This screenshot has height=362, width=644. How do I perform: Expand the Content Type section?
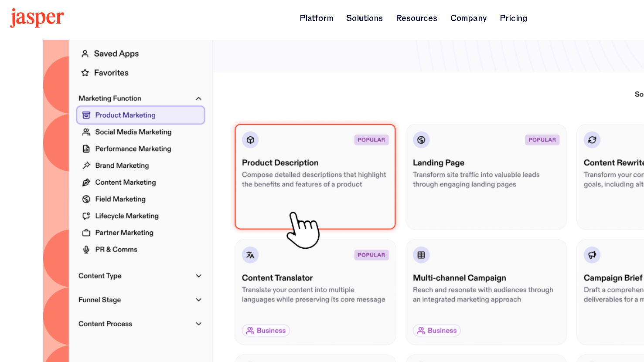(x=198, y=276)
